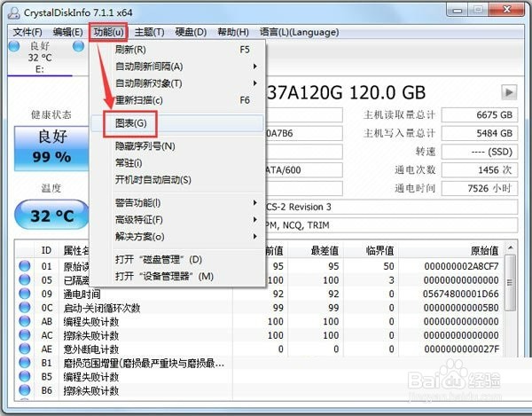Click the ---- (SSD) rotation rate field
Viewport: 532px width, 416px height.
pos(480,152)
